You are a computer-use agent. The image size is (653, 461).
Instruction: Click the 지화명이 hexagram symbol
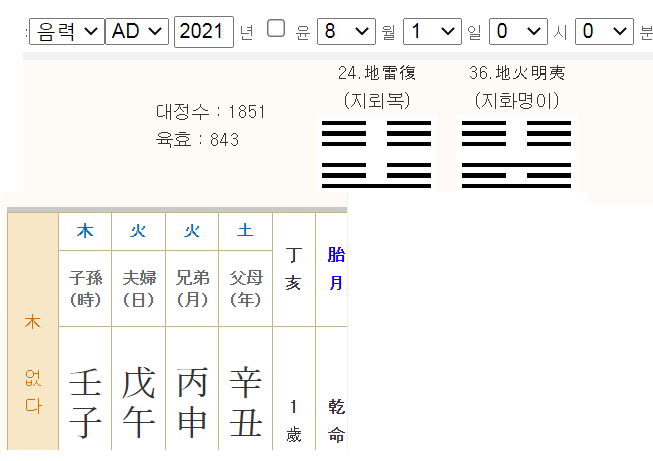pos(517,153)
